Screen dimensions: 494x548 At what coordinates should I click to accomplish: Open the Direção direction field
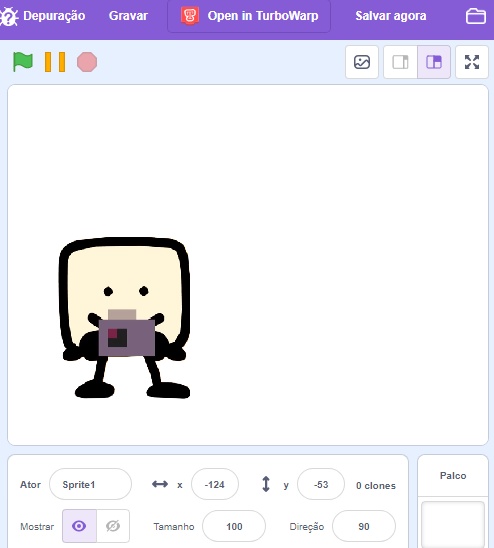364,526
